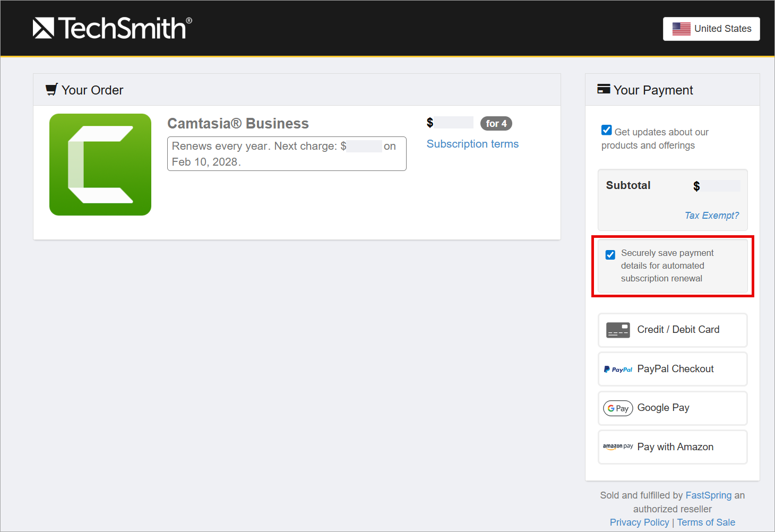Uncheck the product updates and offerings checkbox
Viewport: 775px width, 532px height.
pyautogui.click(x=607, y=130)
